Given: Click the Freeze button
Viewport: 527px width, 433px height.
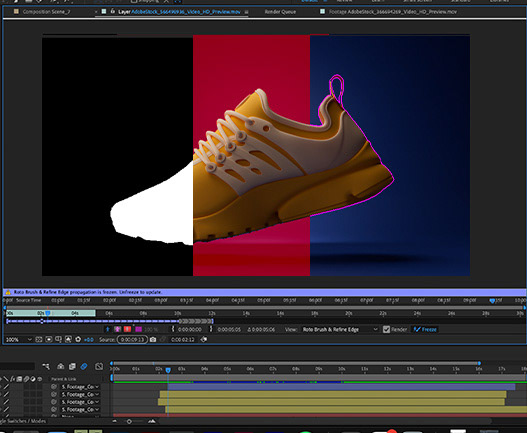Looking at the screenshot, I should [425, 329].
